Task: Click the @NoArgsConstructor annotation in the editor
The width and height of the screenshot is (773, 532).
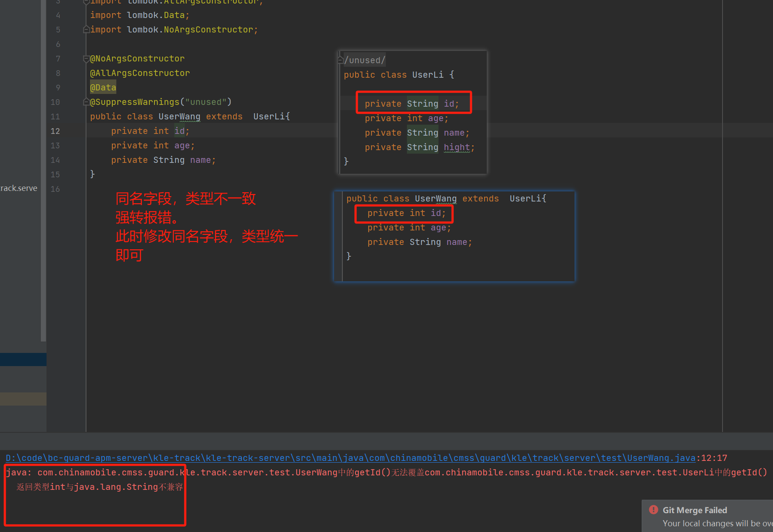Action: pyautogui.click(x=137, y=58)
